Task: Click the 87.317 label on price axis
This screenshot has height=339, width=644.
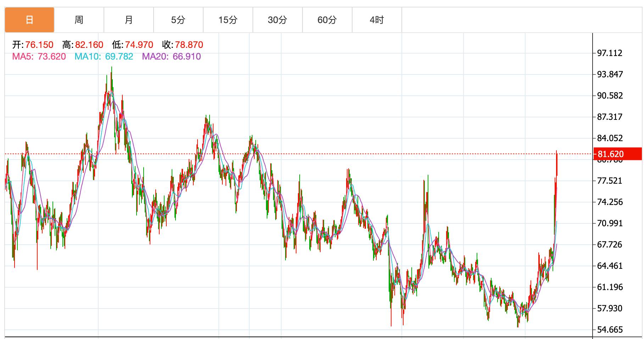Action: [x=610, y=117]
